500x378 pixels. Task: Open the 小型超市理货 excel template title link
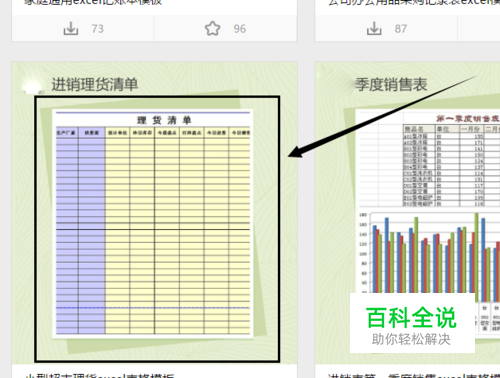(100, 376)
